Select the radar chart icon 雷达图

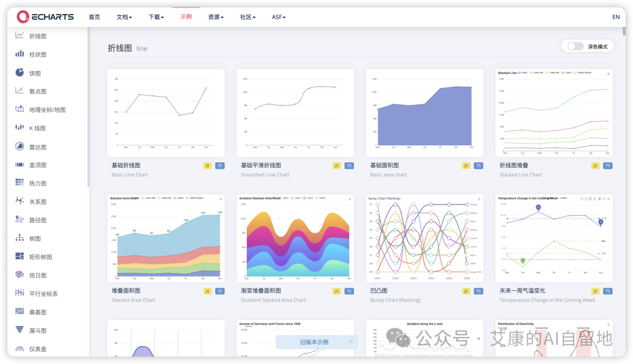pyautogui.click(x=19, y=147)
